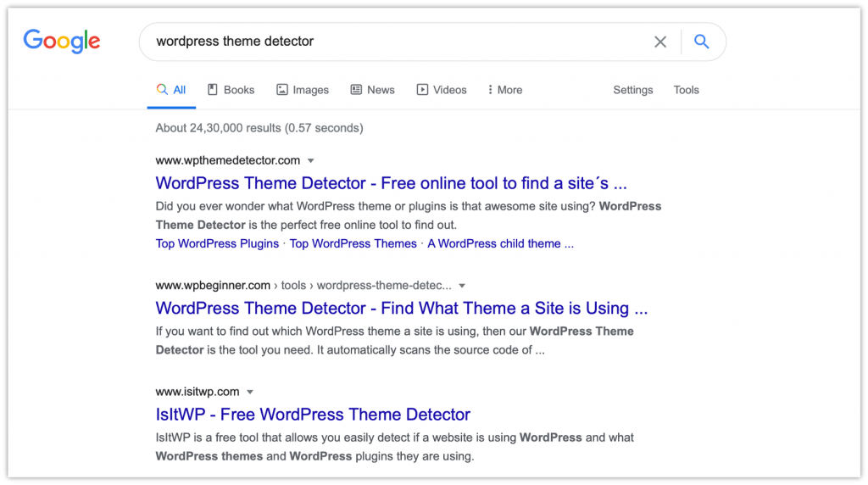The image size is (868, 485).
Task: Open 'Find What Theme a Site is Using' result
Action: (x=401, y=309)
